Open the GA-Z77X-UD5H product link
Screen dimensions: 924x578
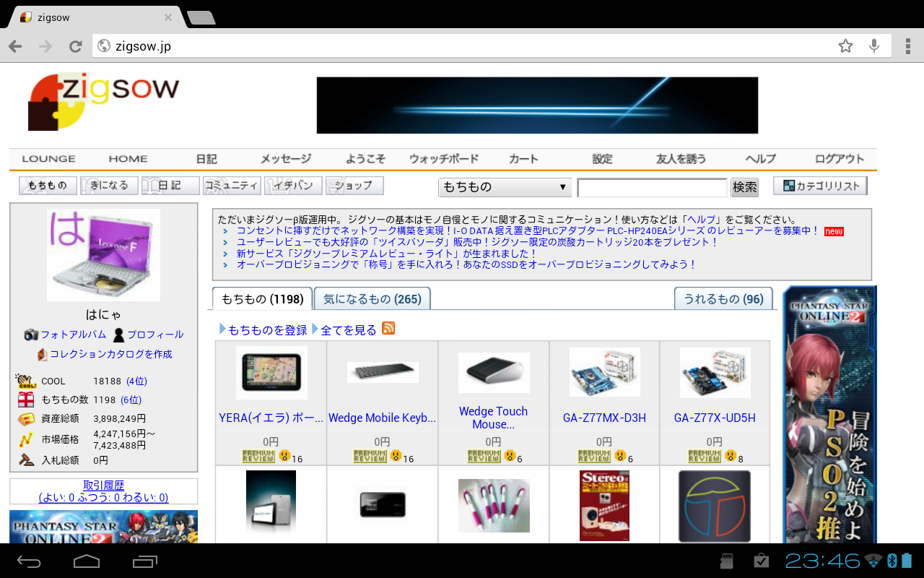point(715,418)
